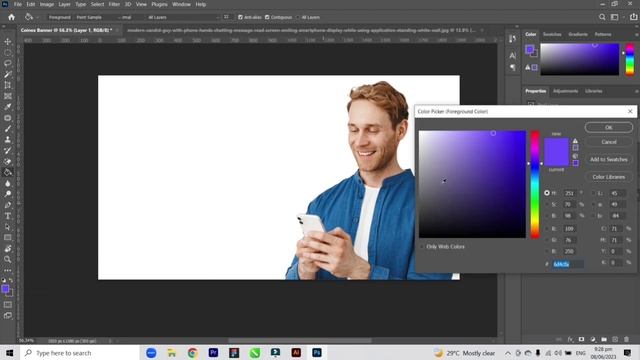Click OK in the Color Picker

(609, 127)
